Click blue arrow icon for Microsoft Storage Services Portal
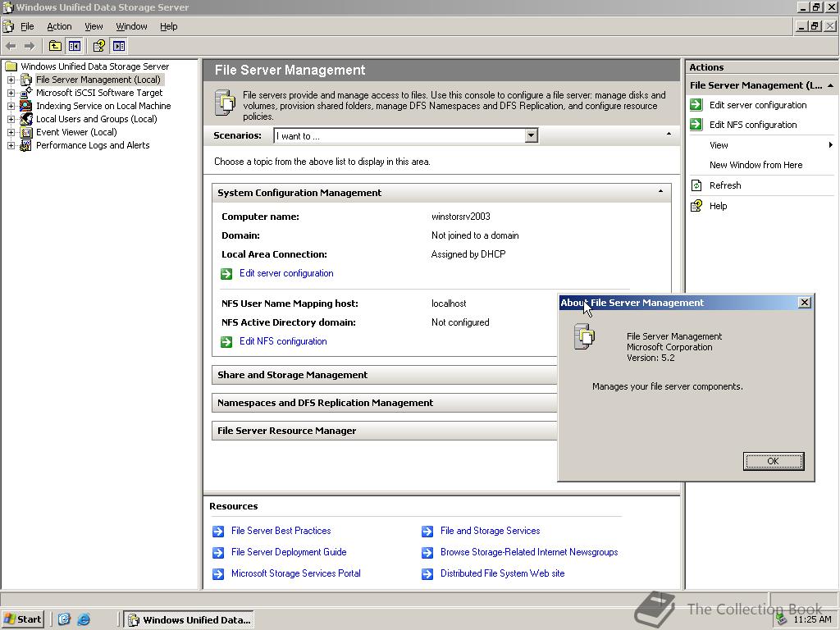 (x=218, y=574)
